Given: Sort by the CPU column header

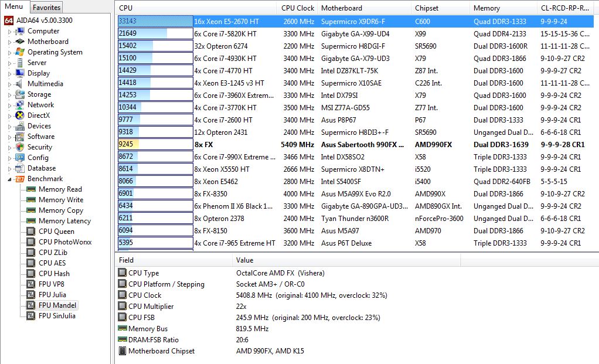Looking at the screenshot, I should click(x=196, y=8).
